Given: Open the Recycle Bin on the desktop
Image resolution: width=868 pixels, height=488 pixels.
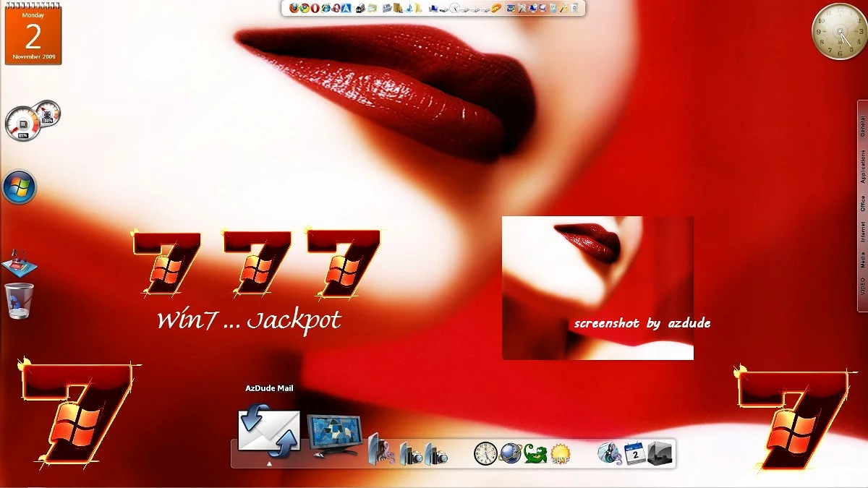Looking at the screenshot, I should click(x=19, y=301).
